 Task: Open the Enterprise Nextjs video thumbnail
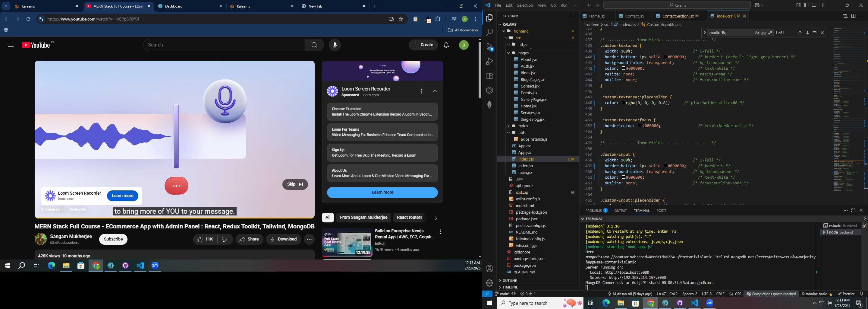coord(347,243)
